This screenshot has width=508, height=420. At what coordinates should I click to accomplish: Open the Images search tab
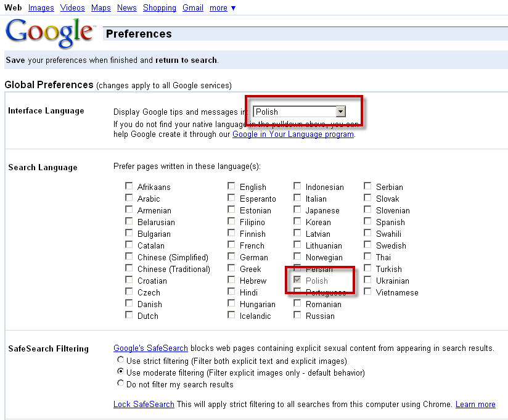41,7
